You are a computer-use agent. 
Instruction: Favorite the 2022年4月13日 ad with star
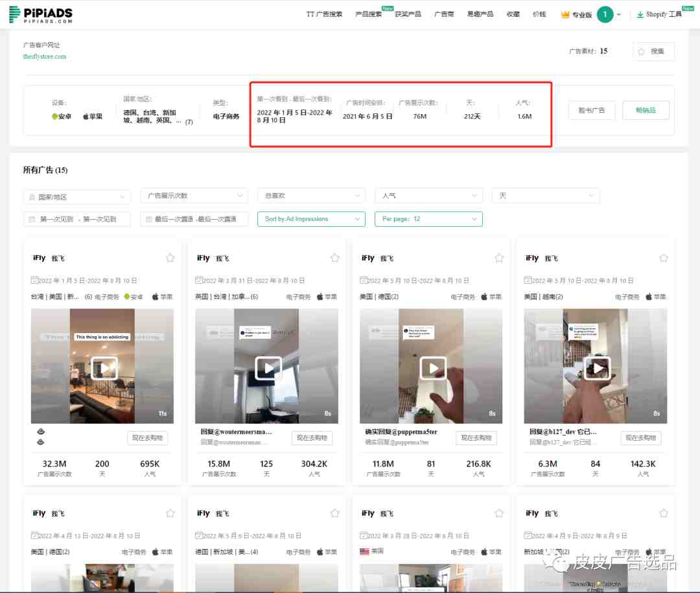click(x=170, y=513)
